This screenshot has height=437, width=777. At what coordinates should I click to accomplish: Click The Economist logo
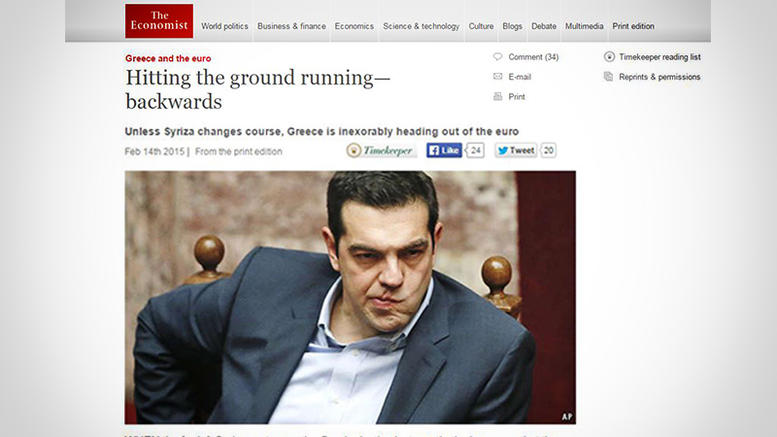tap(159, 21)
